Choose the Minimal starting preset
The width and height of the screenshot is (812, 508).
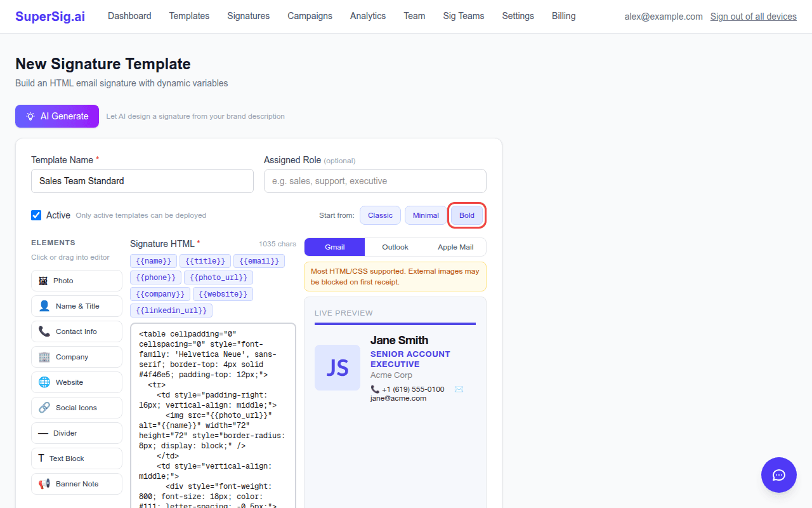(426, 215)
